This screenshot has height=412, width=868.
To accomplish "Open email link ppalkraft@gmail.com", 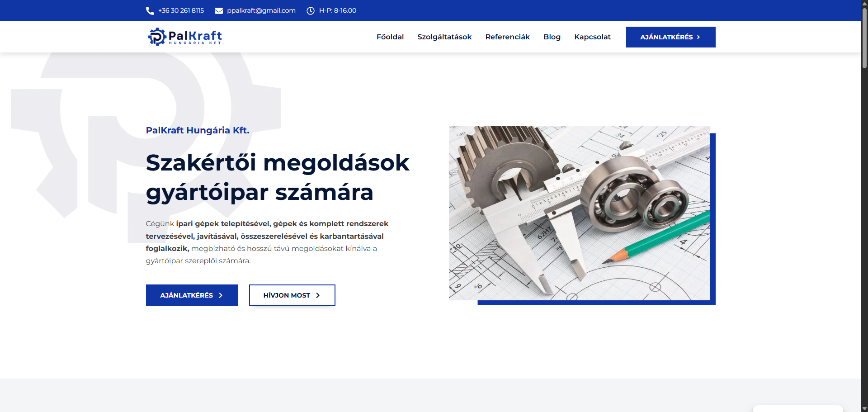I will 261,10.
